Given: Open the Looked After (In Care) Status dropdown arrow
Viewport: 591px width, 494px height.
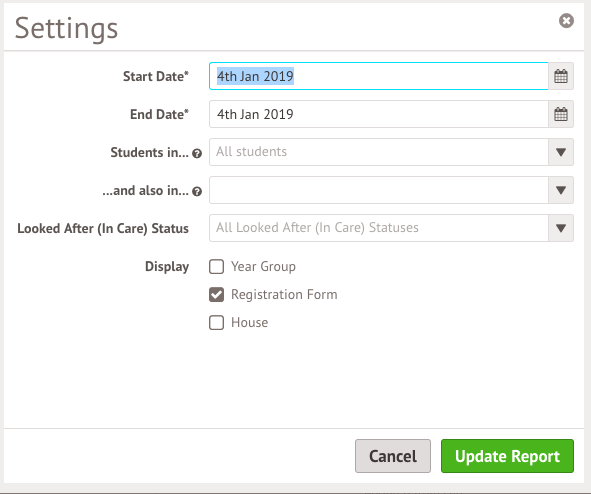Looking at the screenshot, I should point(561,228).
